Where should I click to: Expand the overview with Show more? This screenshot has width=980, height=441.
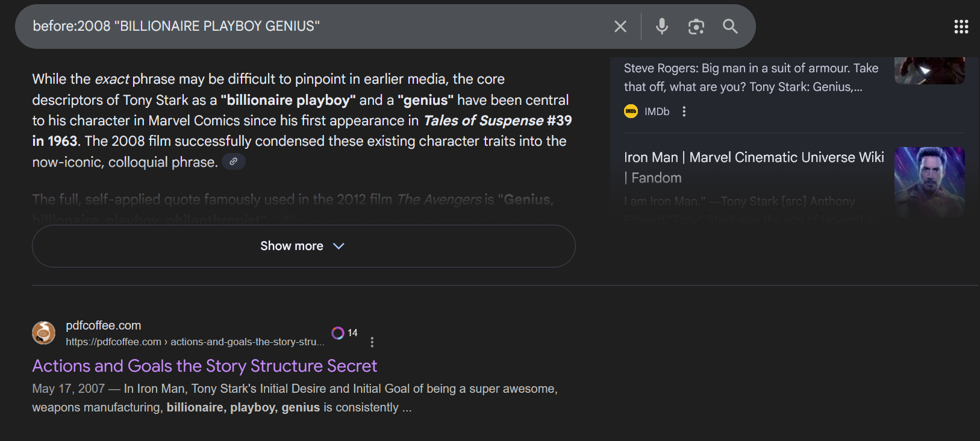(x=303, y=246)
